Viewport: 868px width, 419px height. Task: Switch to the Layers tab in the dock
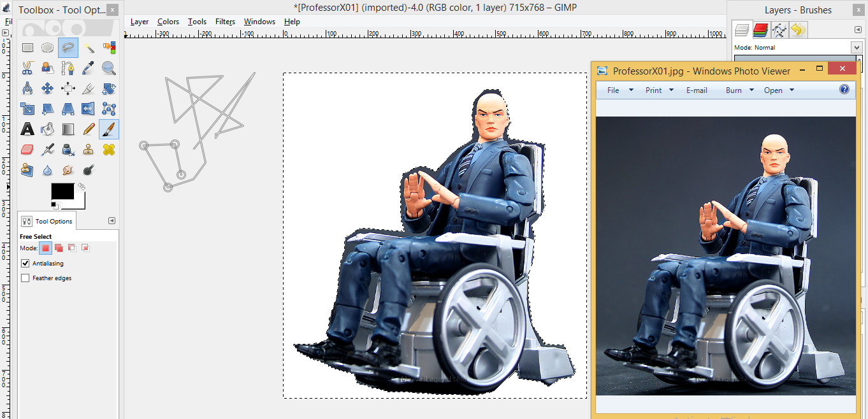741,29
